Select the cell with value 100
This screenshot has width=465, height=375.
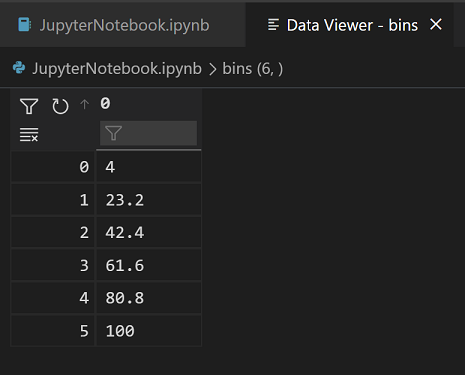149,331
